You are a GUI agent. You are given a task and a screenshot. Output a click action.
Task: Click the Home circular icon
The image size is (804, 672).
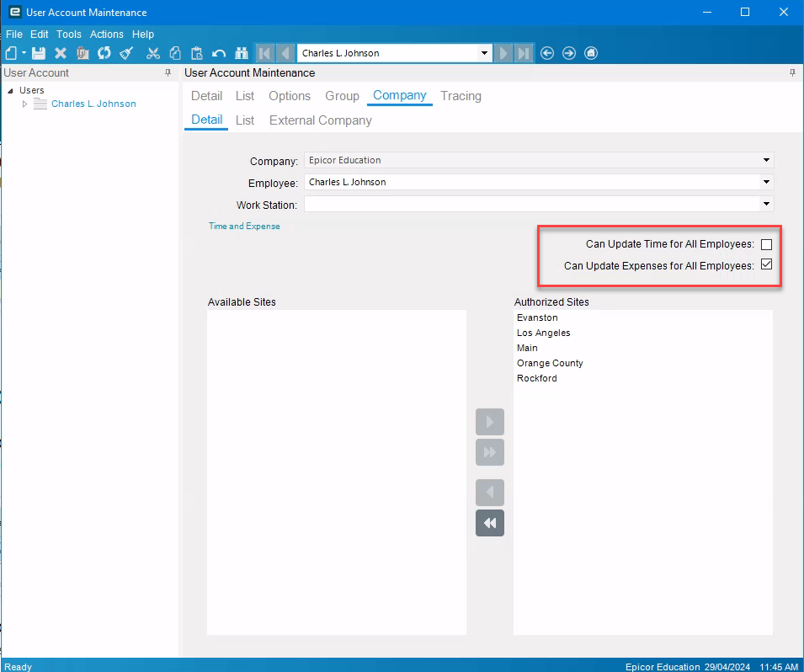coord(591,53)
